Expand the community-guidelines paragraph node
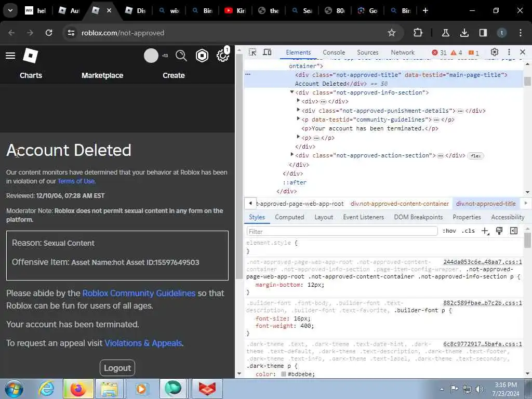Screen dimensions: 532x399 (x=298, y=119)
